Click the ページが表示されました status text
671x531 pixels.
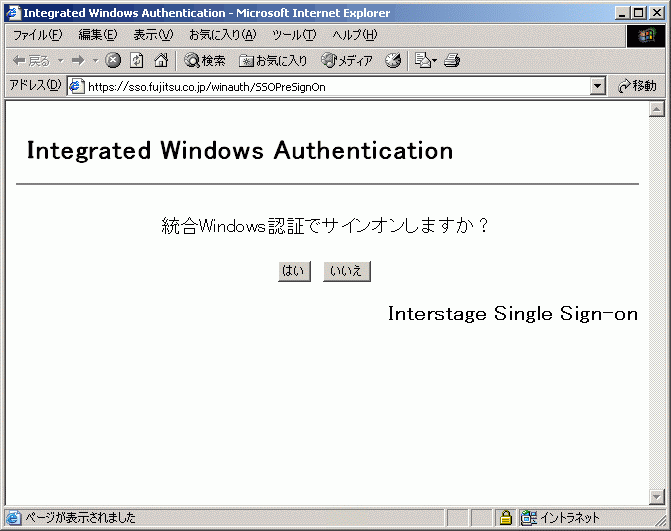click(x=80, y=518)
